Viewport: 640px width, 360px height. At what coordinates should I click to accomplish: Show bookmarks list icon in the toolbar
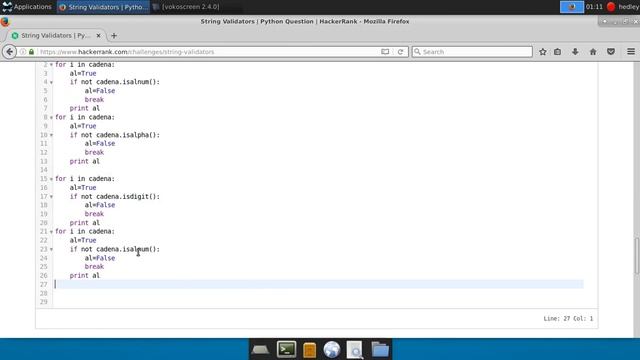pos(558,52)
